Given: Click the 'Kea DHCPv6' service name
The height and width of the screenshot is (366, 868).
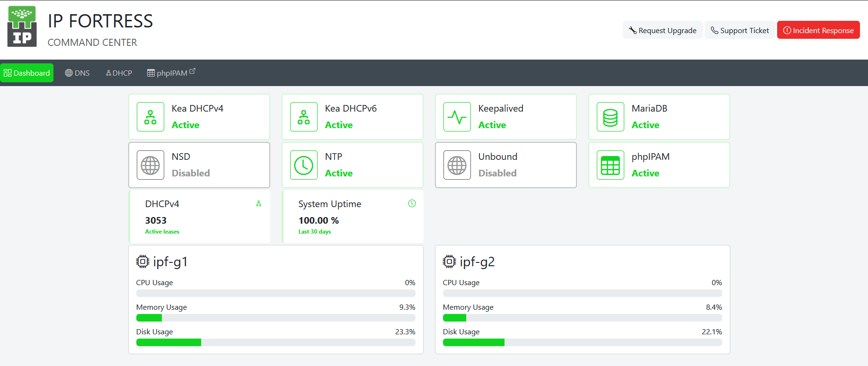Looking at the screenshot, I should point(351,108).
